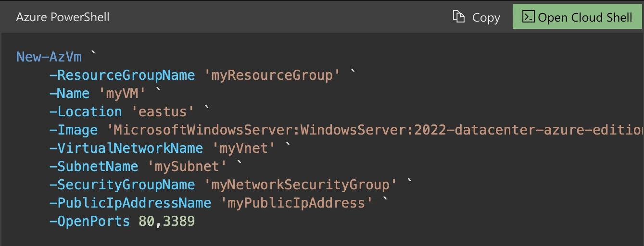644x246 pixels.
Task: Click the Cloud Shell terminal icon
Action: [528, 17]
